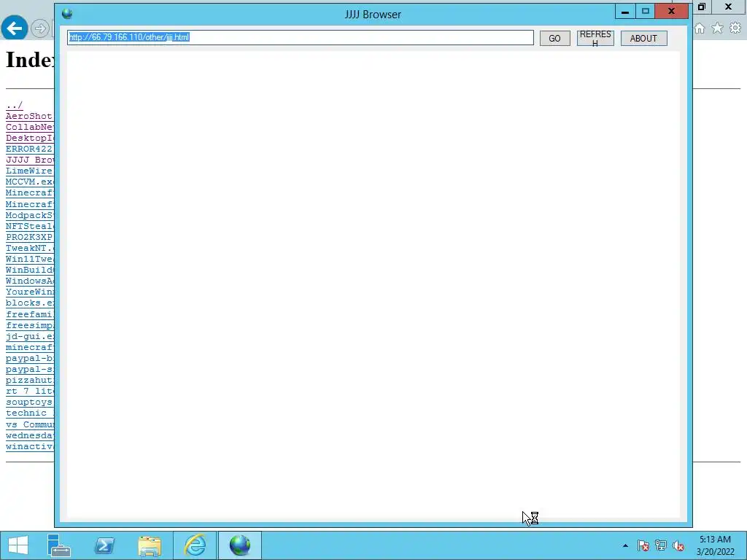747x560 pixels.
Task: Open the JJJJ Bro link in index
Action: pos(29,160)
